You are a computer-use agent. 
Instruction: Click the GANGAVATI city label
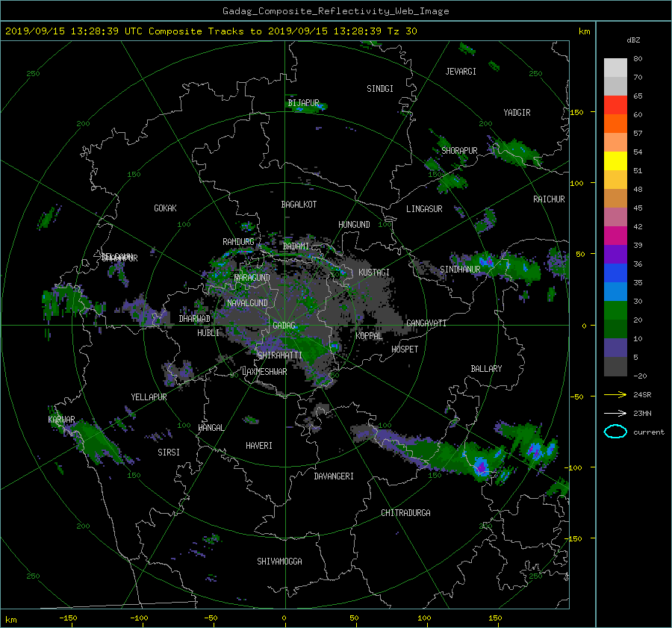coord(426,323)
